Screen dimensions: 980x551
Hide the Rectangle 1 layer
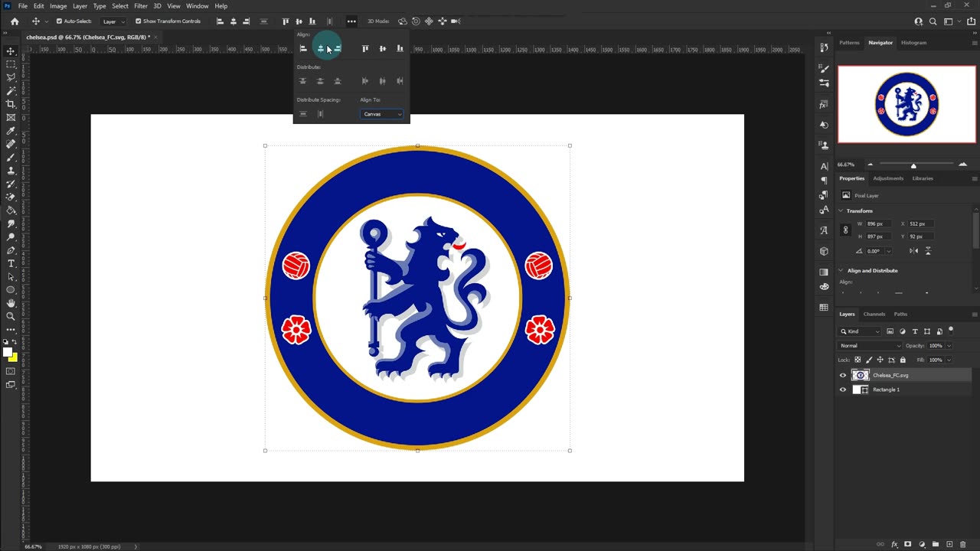tap(843, 390)
